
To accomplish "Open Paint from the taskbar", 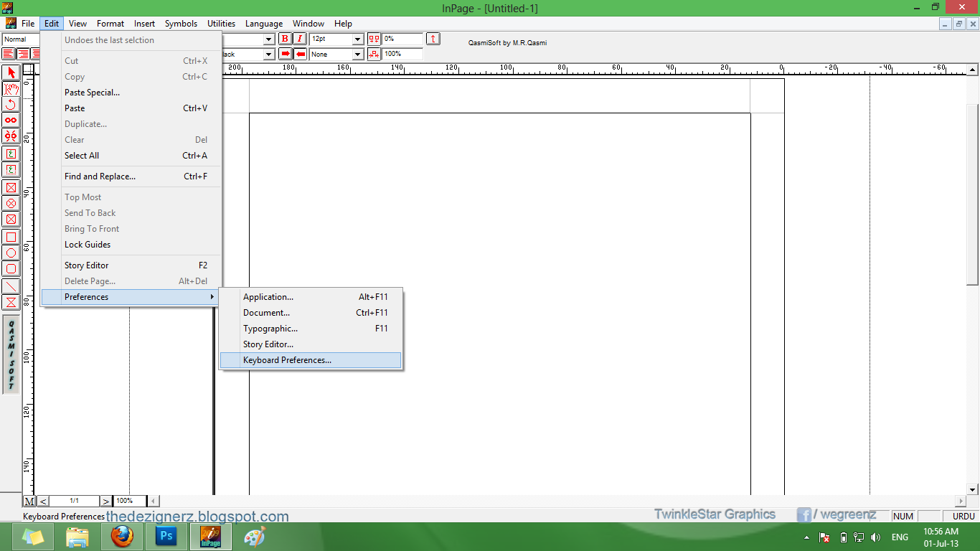I will coord(255,537).
